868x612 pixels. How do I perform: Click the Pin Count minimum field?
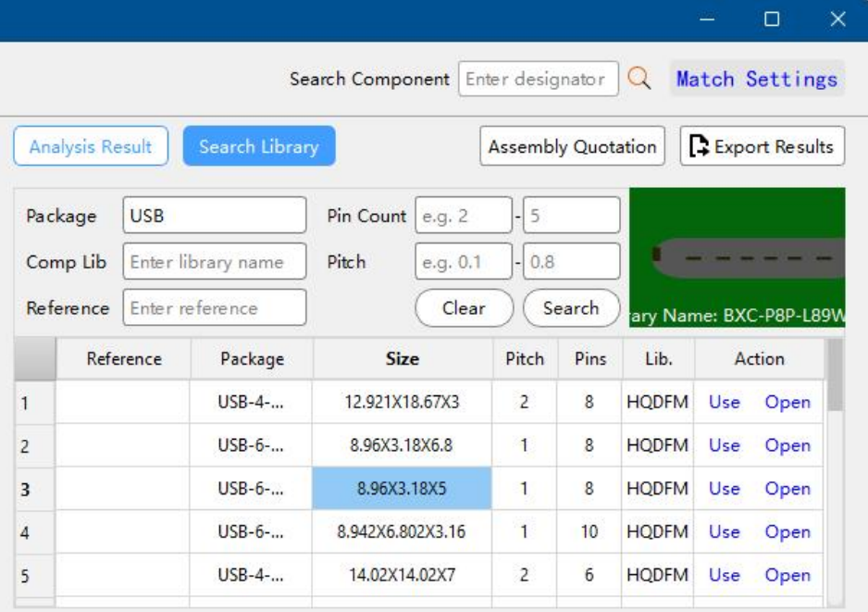463,216
